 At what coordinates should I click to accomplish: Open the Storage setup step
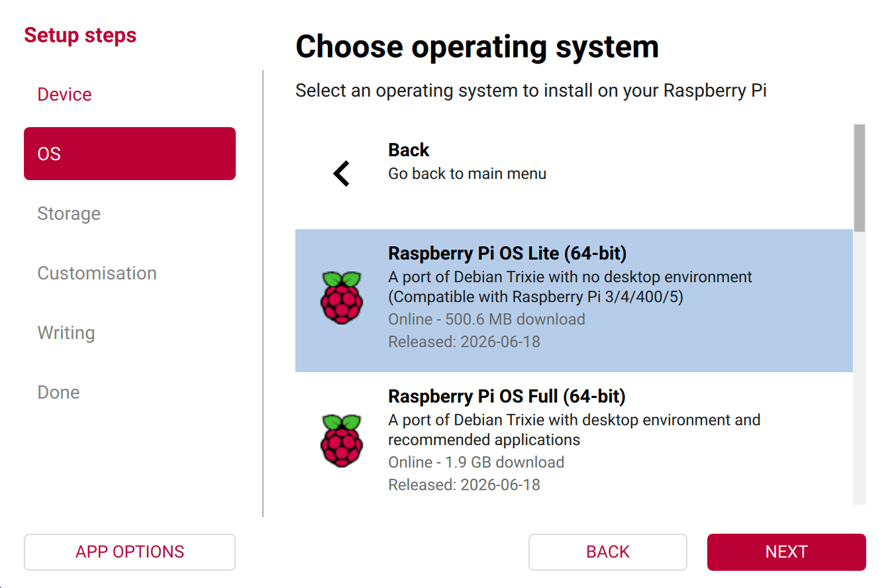130,213
